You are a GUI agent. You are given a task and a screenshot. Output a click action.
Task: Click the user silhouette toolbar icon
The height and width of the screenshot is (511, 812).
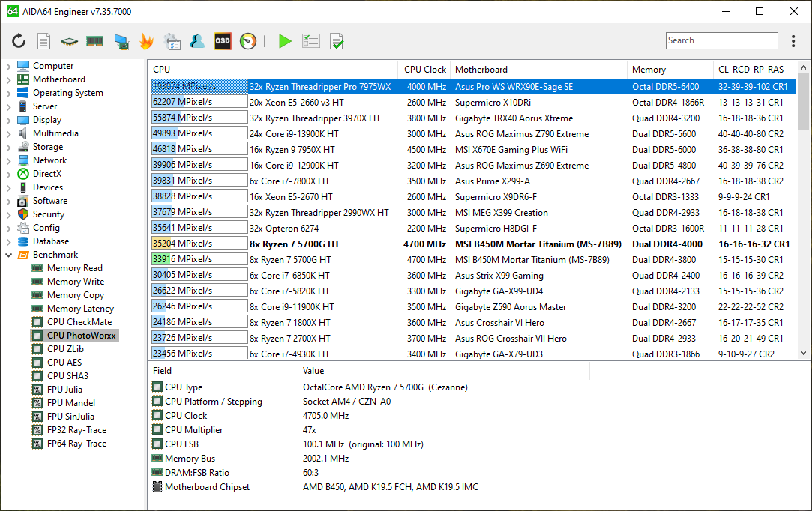(196, 41)
